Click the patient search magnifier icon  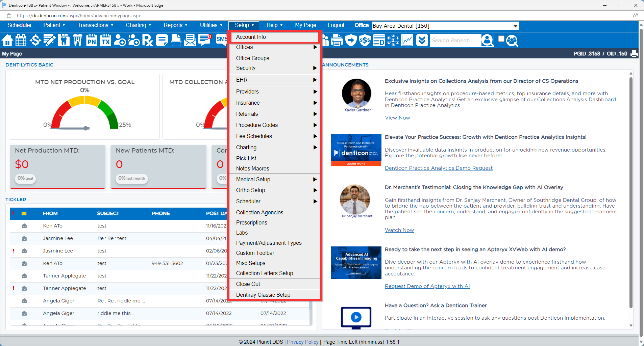coord(488,41)
